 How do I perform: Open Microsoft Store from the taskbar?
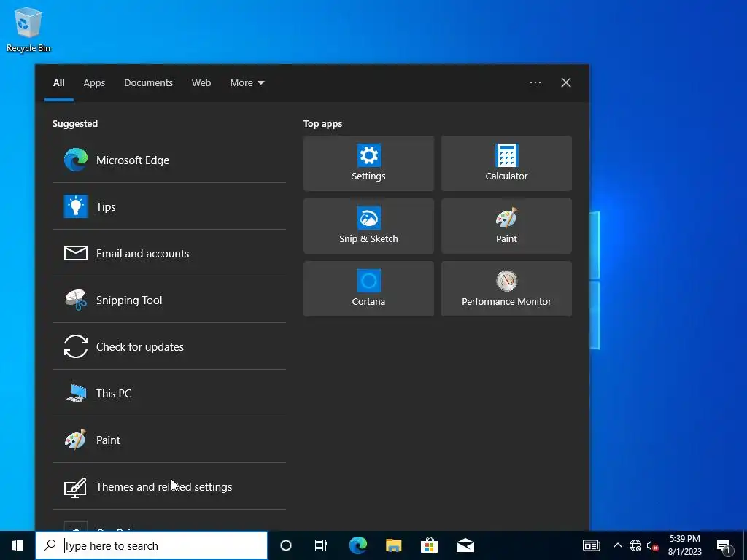coord(429,545)
